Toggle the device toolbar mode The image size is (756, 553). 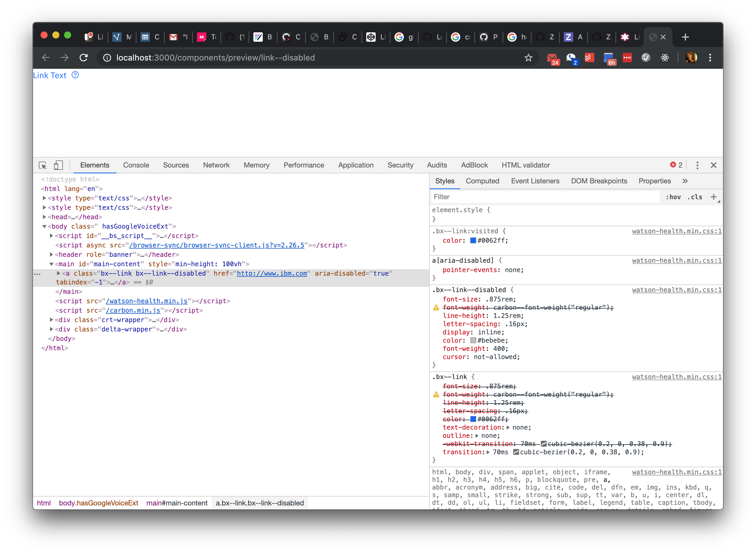[x=58, y=165]
